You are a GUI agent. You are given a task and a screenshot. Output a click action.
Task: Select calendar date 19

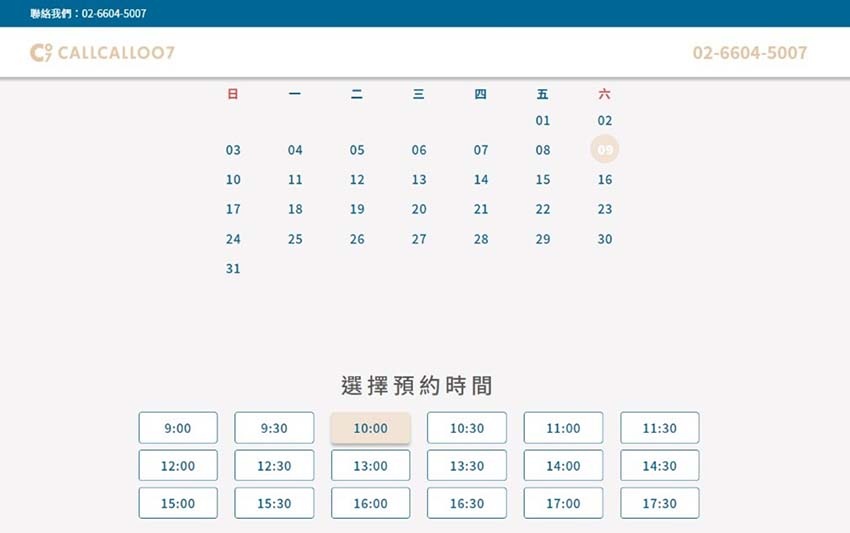tap(357, 209)
